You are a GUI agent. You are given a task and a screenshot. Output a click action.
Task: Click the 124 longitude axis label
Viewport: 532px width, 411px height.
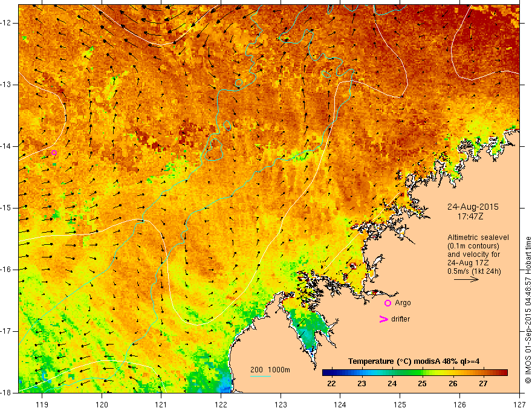(x=340, y=404)
